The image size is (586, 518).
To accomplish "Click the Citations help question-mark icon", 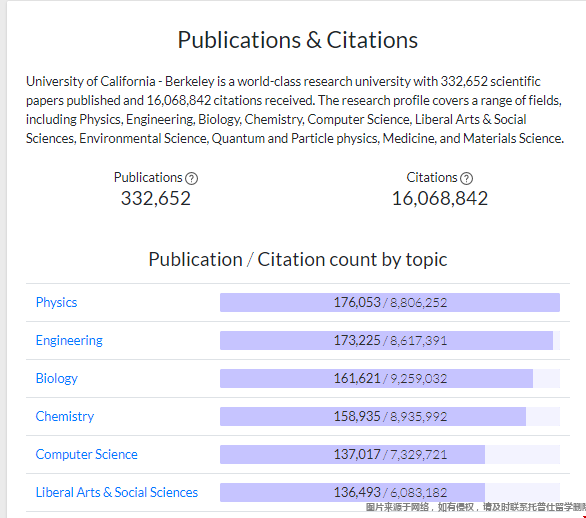I will [466, 178].
